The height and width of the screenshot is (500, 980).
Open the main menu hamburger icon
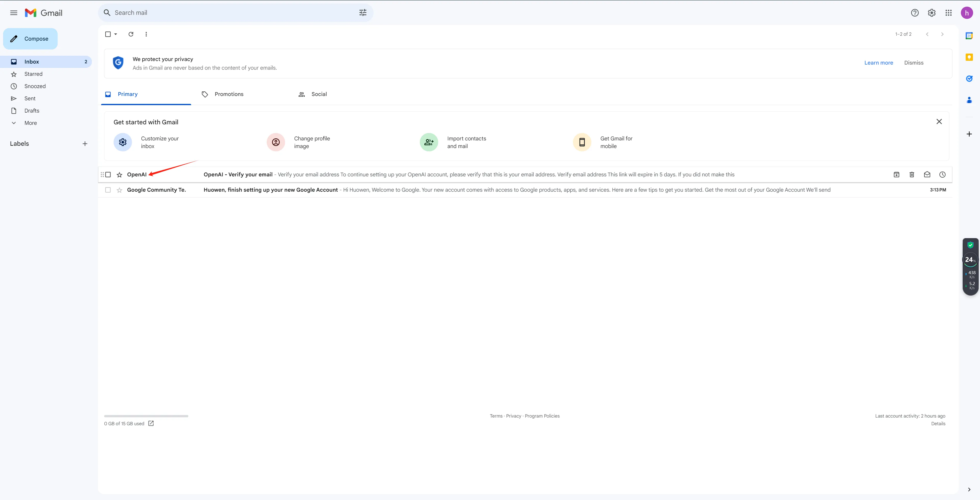(14, 13)
